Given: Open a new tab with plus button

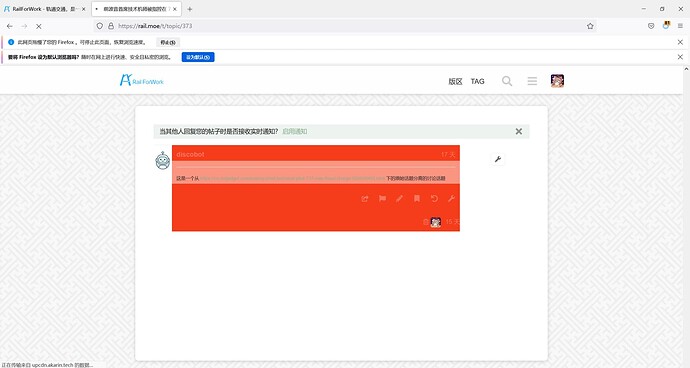Looking at the screenshot, I should (x=190, y=9).
